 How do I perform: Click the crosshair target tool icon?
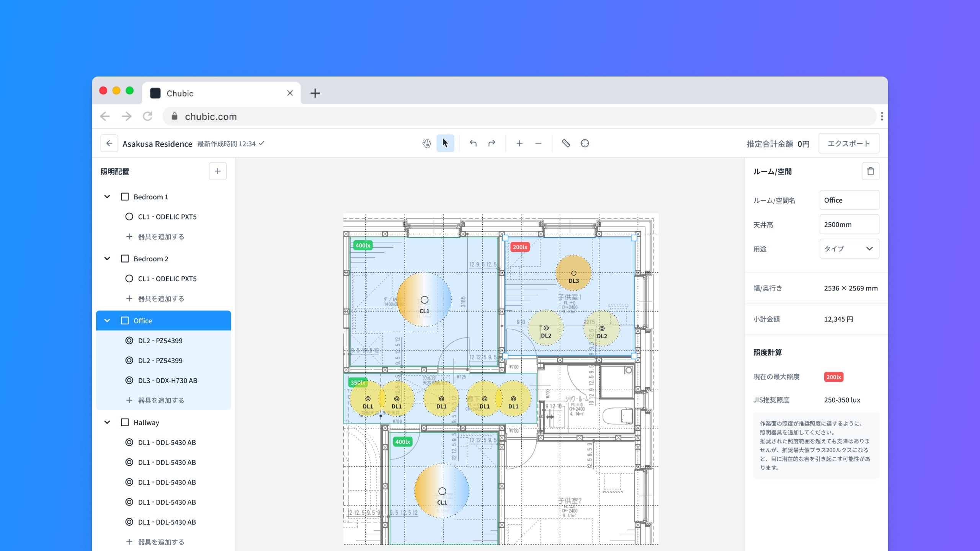tap(585, 143)
